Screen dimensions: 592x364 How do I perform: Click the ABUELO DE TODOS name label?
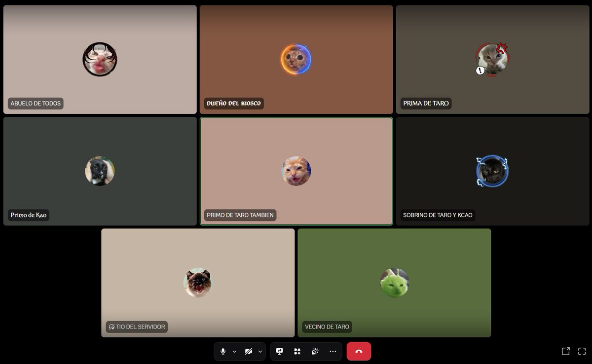coord(36,104)
